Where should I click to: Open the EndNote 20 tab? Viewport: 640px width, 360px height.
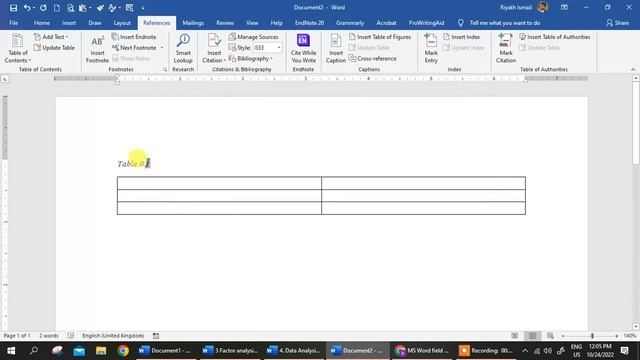(309, 23)
